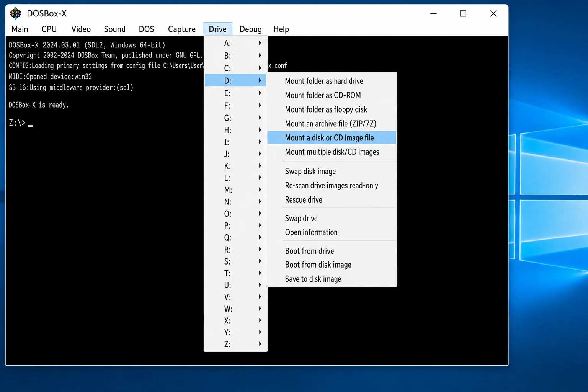Click Swap disk image
588x392 pixels.
coord(332,171)
